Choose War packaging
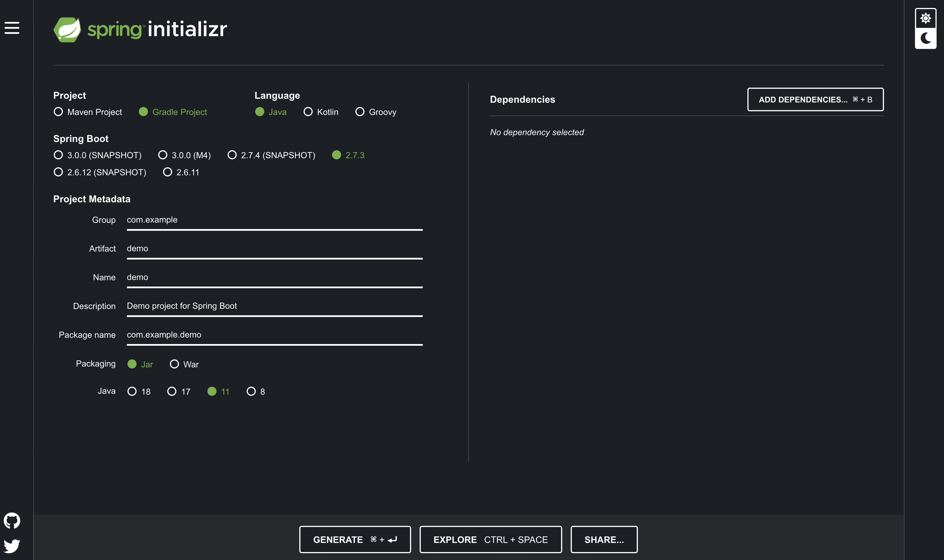944x560 pixels. pyautogui.click(x=174, y=364)
